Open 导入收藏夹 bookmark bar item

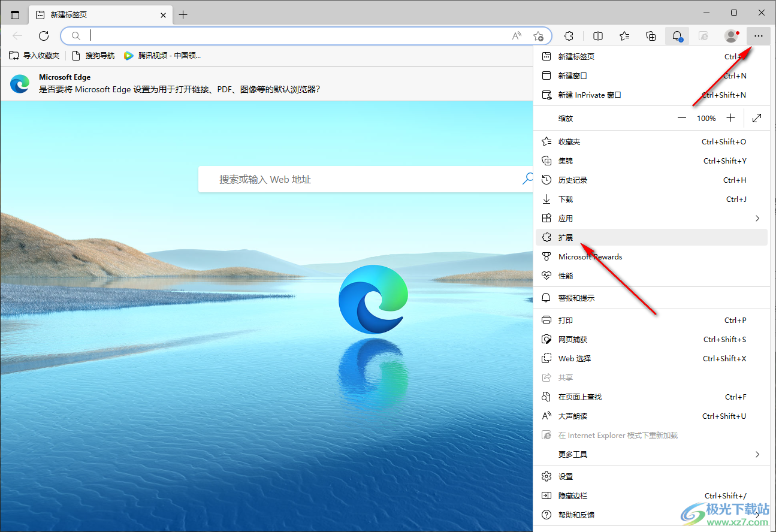[x=34, y=56]
